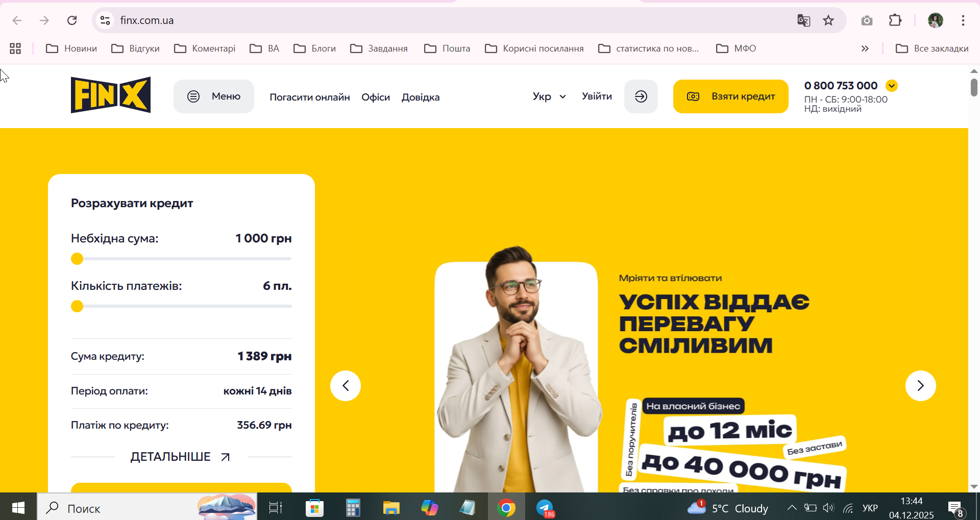Click the Взяти кредит button

[x=731, y=96]
